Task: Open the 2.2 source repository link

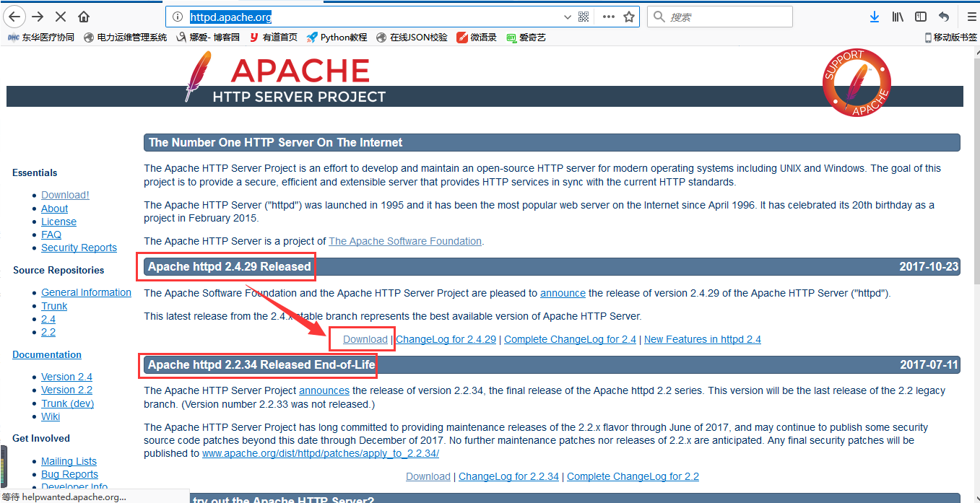Action: 48,332
